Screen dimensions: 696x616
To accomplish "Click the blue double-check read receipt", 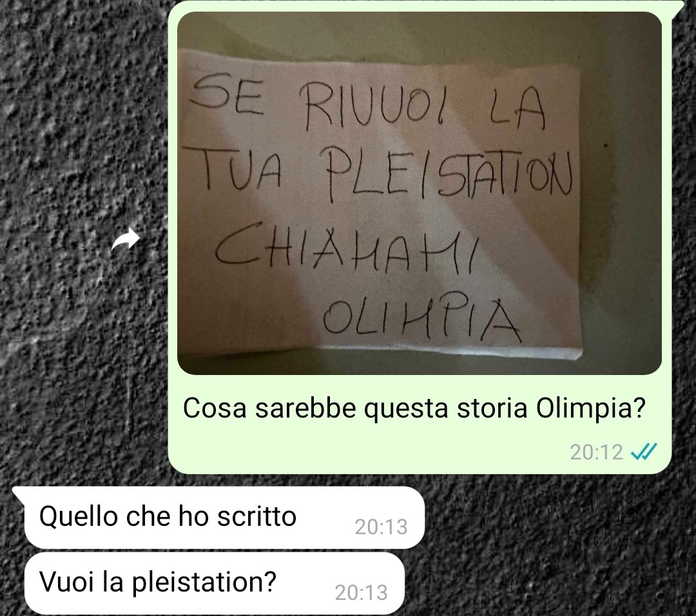I will pyautogui.click(x=644, y=452).
